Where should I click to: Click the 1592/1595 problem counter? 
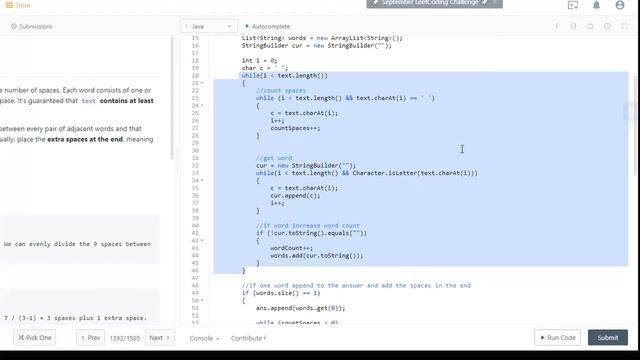(x=125, y=338)
